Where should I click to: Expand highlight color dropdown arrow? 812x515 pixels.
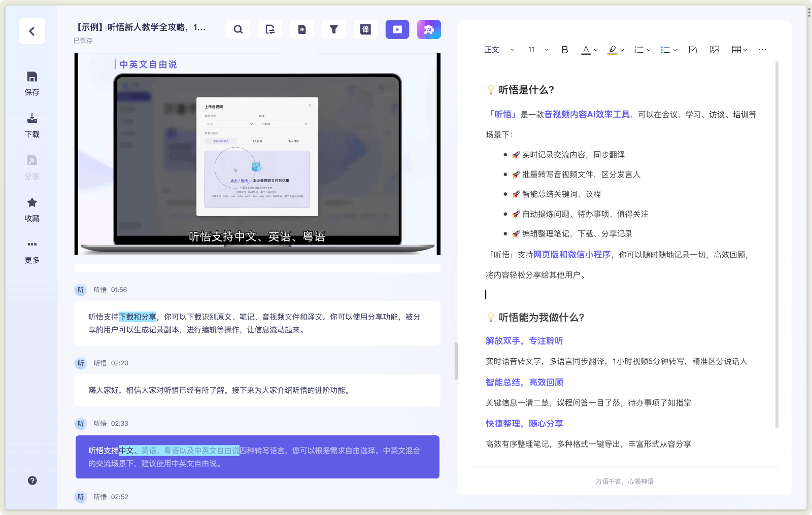click(622, 50)
